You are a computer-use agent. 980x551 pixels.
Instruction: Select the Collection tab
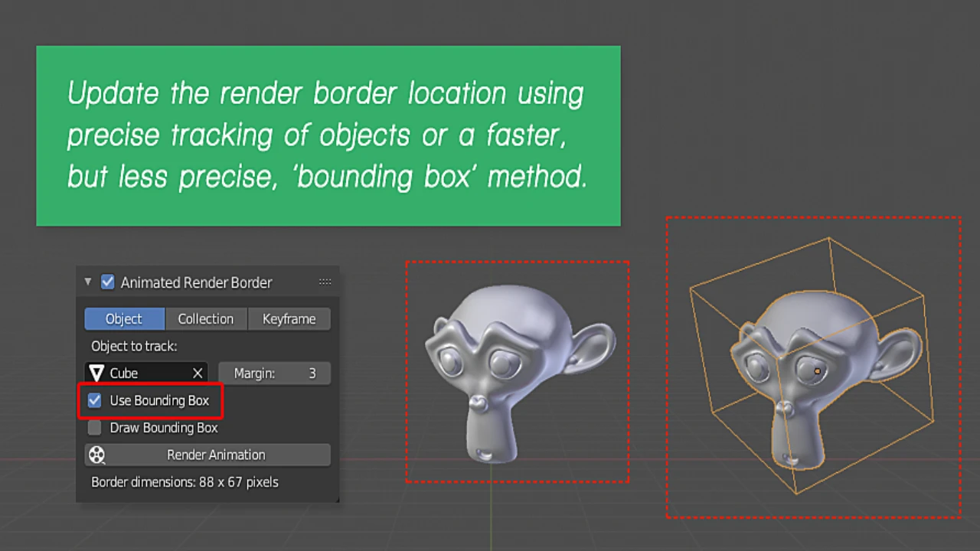205,319
